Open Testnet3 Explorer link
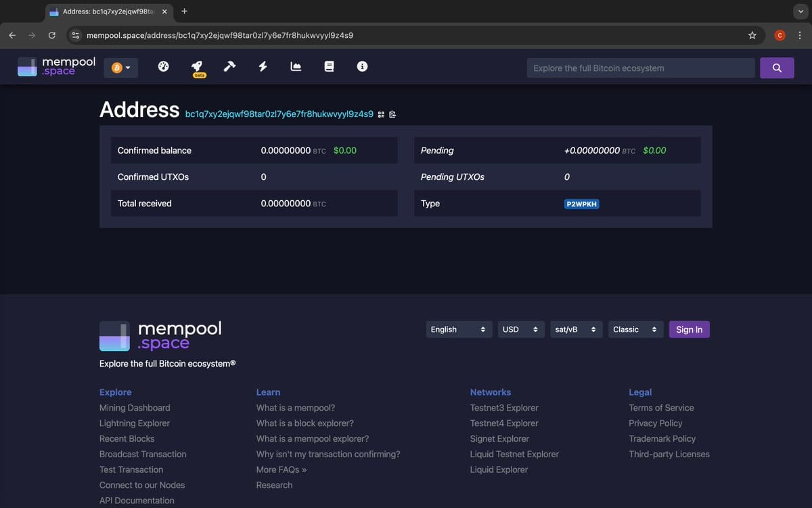This screenshot has height=508, width=812. [504, 408]
